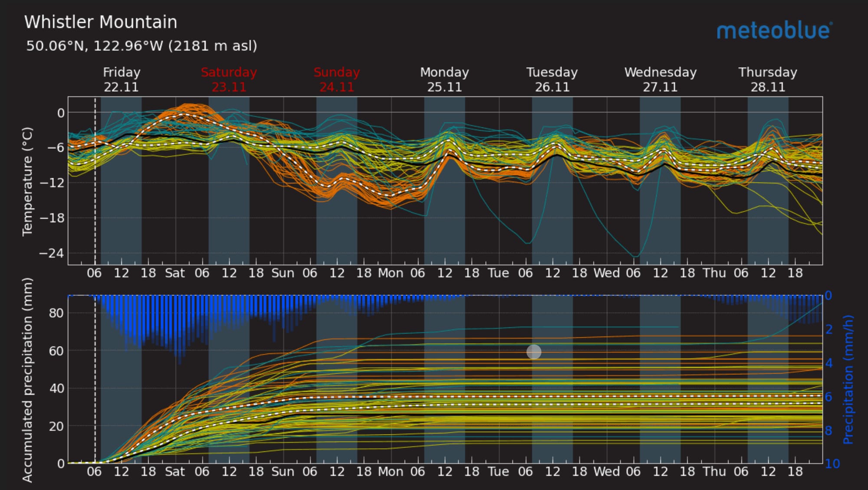Select the Friday 22.11 day header
The width and height of the screenshot is (868, 490).
(121, 79)
